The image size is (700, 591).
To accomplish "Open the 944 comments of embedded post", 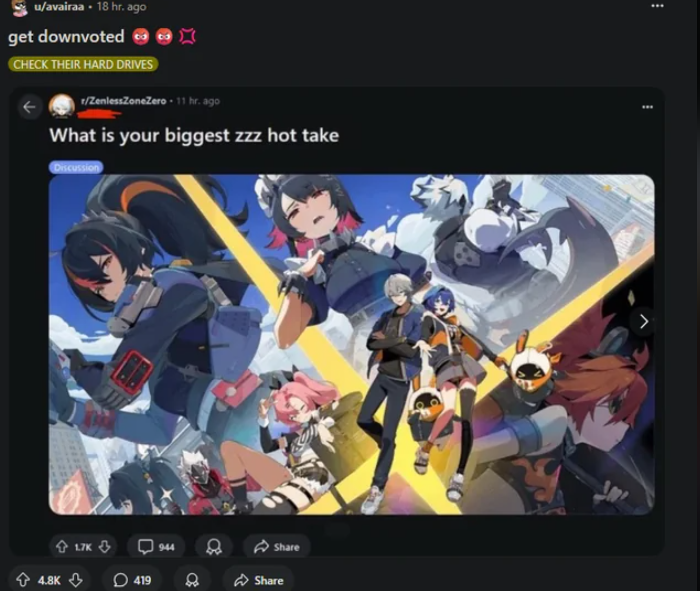I will point(156,546).
